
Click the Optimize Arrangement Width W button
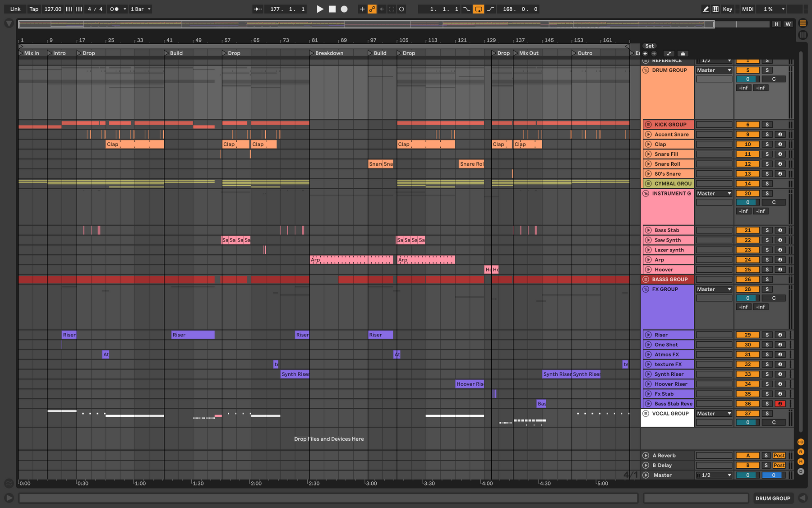pos(788,24)
